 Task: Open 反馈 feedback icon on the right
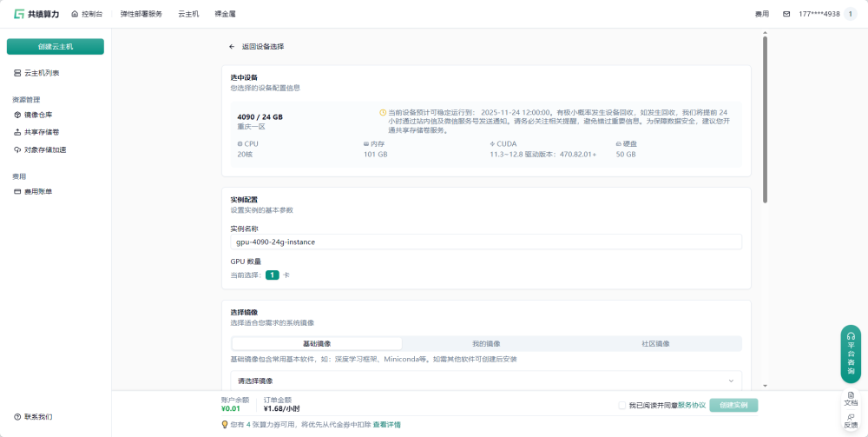(x=851, y=417)
